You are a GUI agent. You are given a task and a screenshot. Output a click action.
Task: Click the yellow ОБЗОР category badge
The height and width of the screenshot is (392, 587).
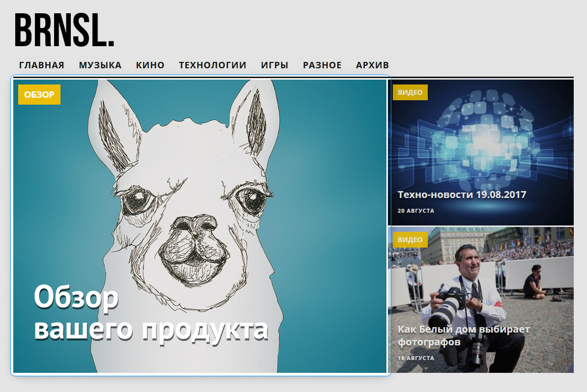coord(39,95)
